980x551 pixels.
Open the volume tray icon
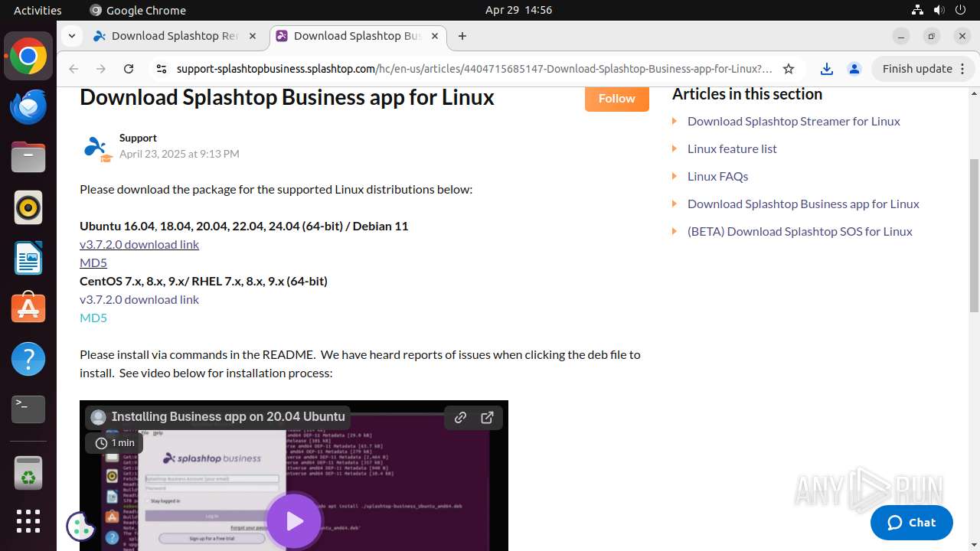coord(939,10)
